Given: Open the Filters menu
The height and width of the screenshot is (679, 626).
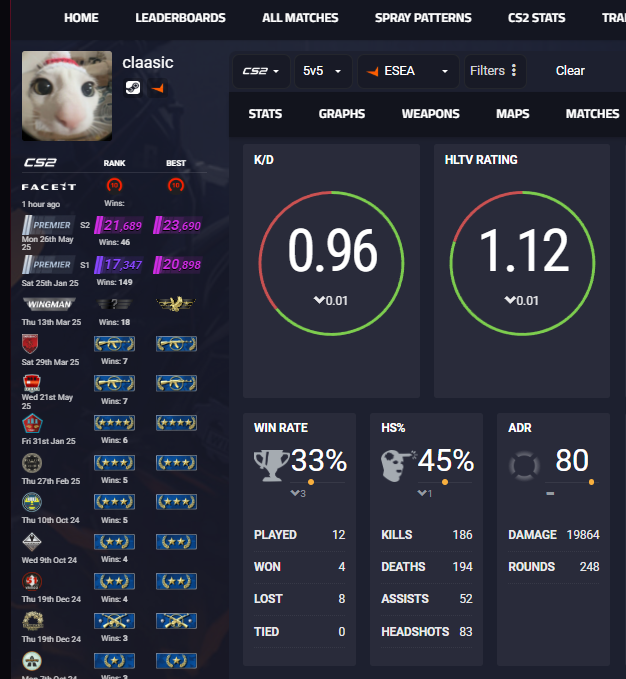Looking at the screenshot, I should [x=495, y=71].
